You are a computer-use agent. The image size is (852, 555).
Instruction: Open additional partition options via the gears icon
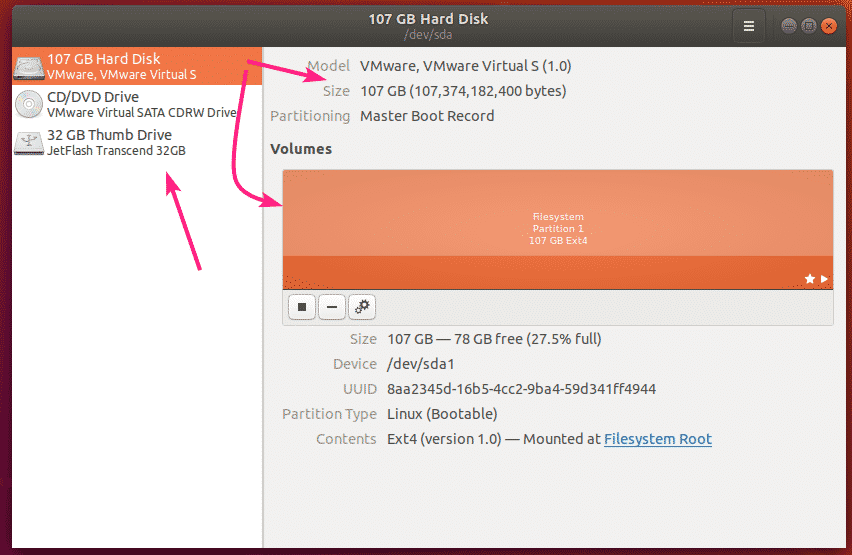(x=362, y=307)
